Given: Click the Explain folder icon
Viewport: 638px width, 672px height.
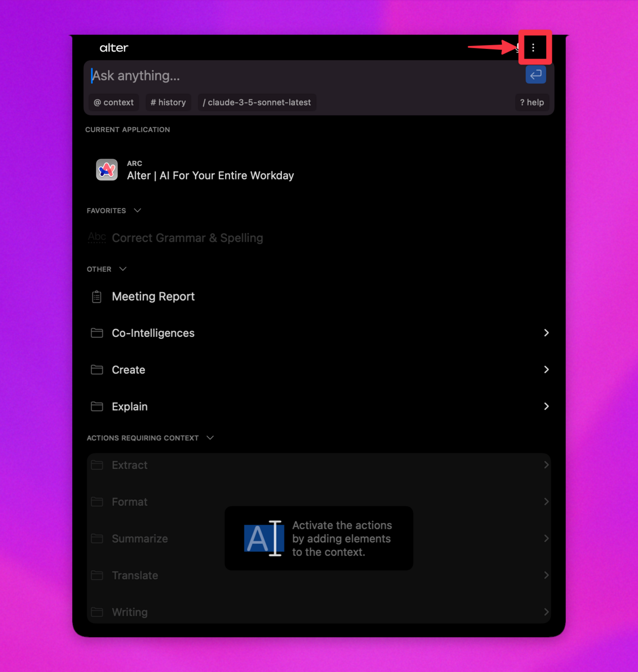Looking at the screenshot, I should click(97, 406).
